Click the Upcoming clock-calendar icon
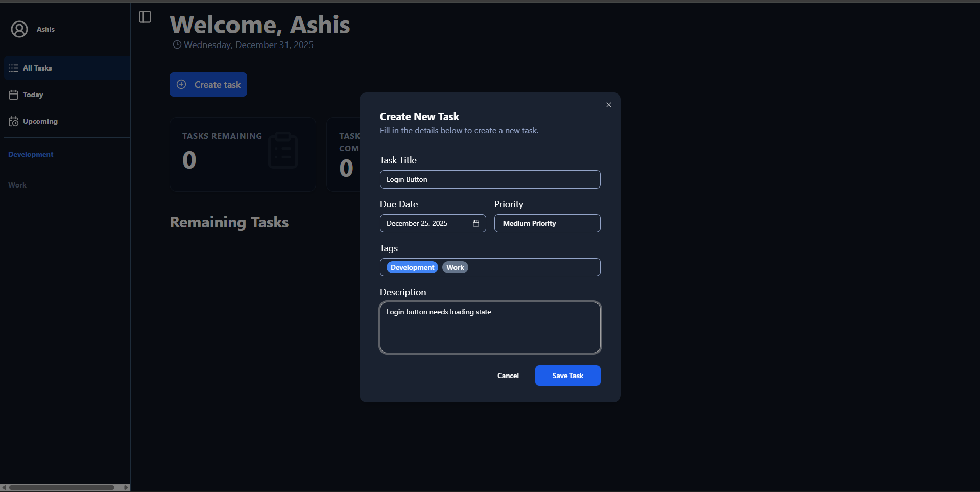This screenshot has height=492, width=980. 14,121
